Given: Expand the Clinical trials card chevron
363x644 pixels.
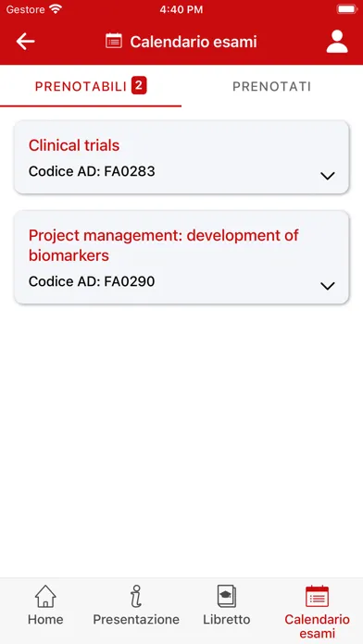Looking at the screenshot, I should [x=328, y=176].
